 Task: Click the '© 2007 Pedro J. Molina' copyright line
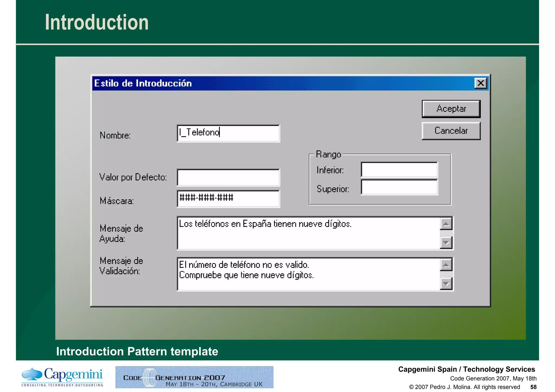(x=464, y=387)
